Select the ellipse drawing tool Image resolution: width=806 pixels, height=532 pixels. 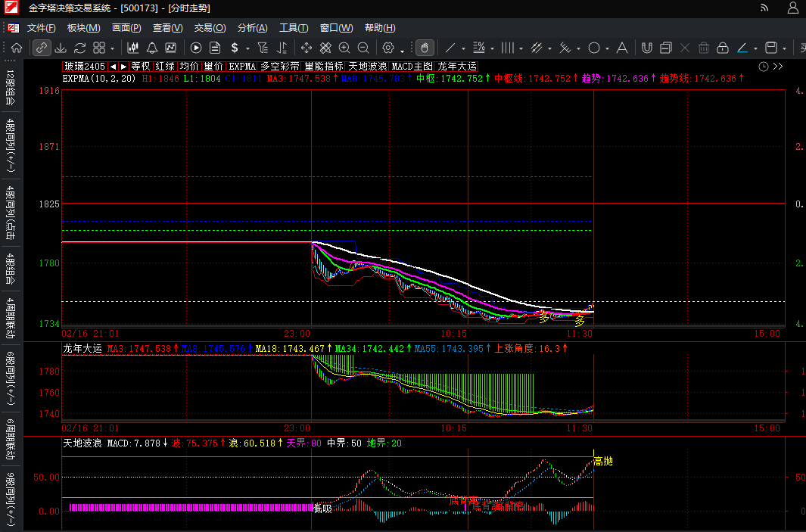click(x=593, y=48)
